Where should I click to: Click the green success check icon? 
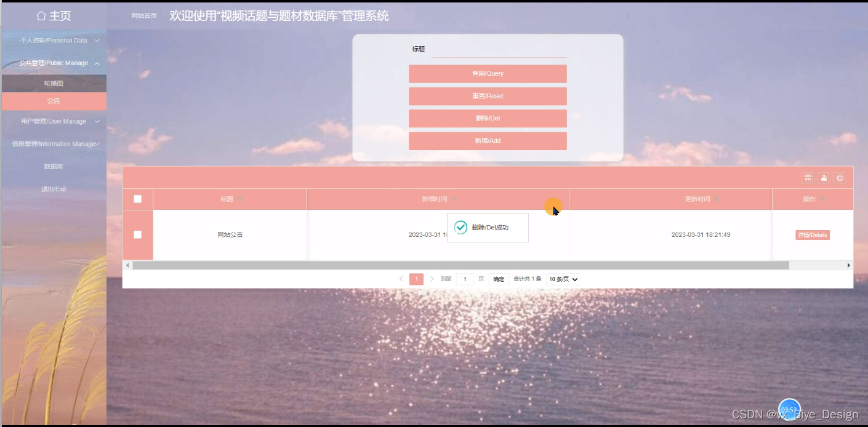[460, 228]
